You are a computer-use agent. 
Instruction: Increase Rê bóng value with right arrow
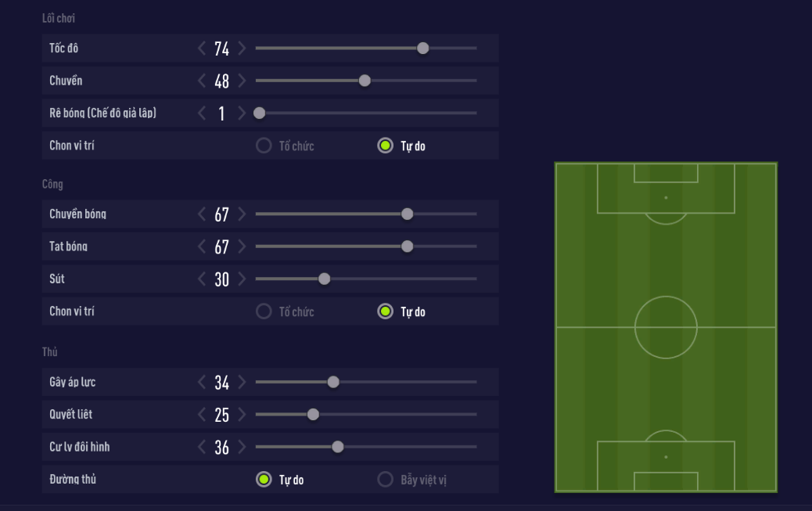tap(242, 113)
